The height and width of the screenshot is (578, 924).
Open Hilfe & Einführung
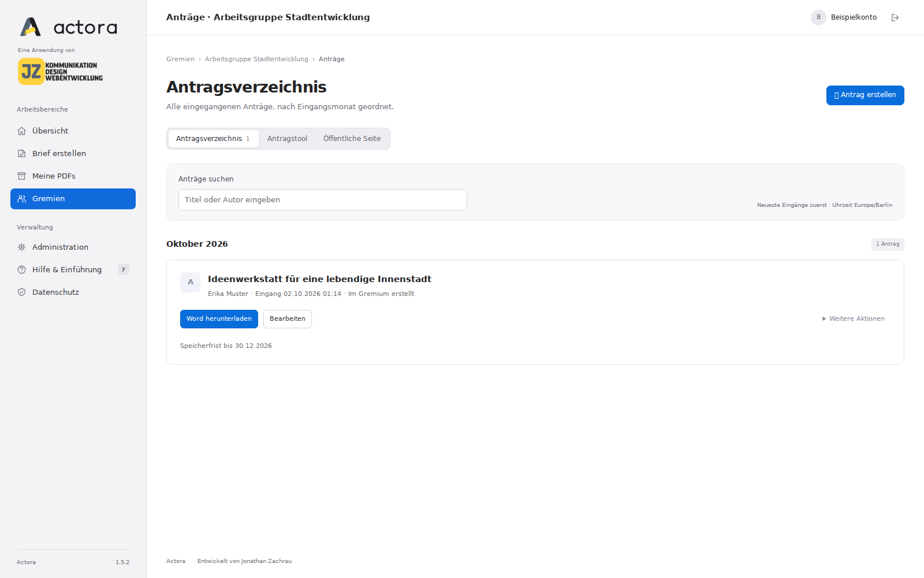tap(73, 270)
